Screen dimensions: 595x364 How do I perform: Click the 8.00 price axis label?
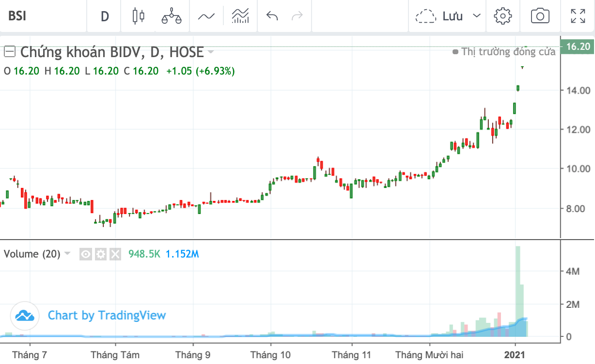(x=577, y=209)
